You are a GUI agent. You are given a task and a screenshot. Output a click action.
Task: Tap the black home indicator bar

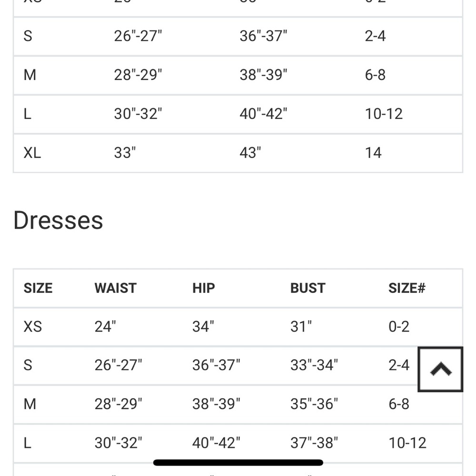(238, 462)
